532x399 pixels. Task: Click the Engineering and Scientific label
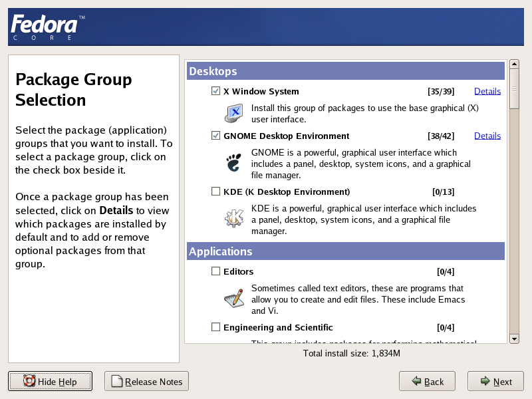click(x=278, y=327)
